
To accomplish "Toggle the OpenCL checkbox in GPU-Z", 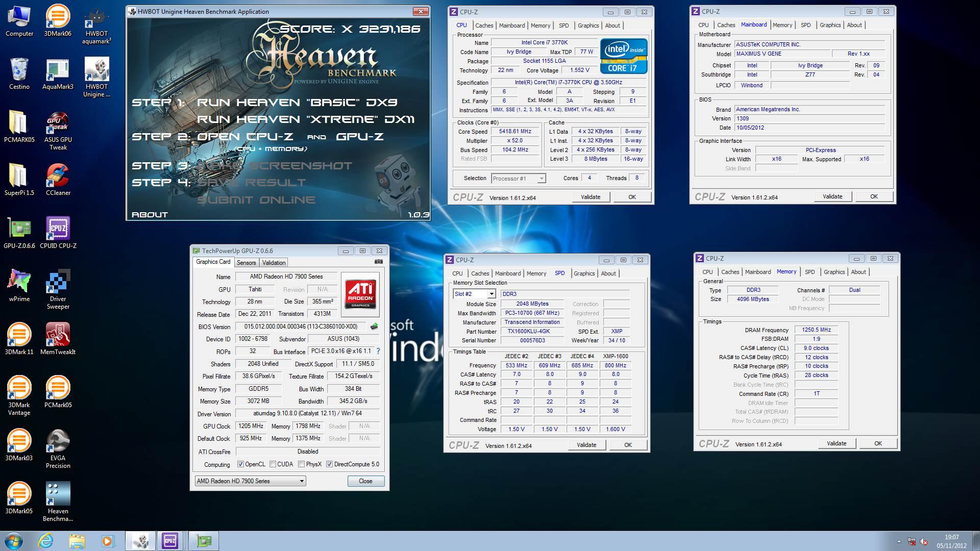I will point(240,464).
